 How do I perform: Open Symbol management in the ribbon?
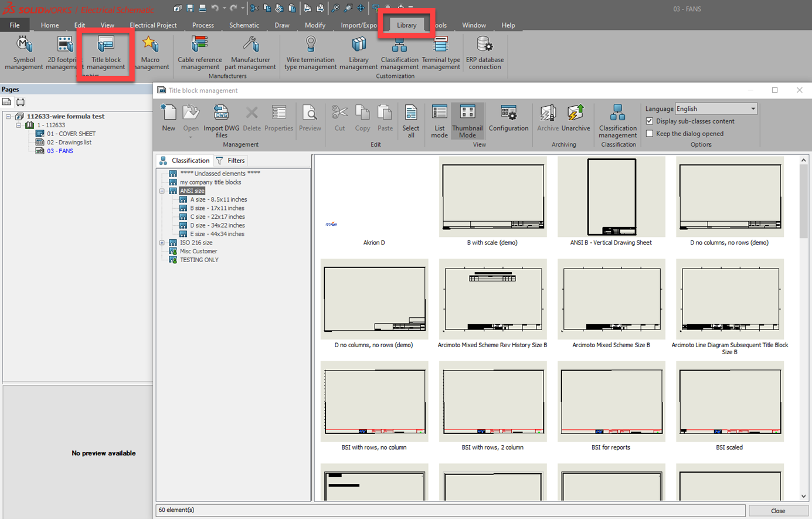(x=23, y=53)
